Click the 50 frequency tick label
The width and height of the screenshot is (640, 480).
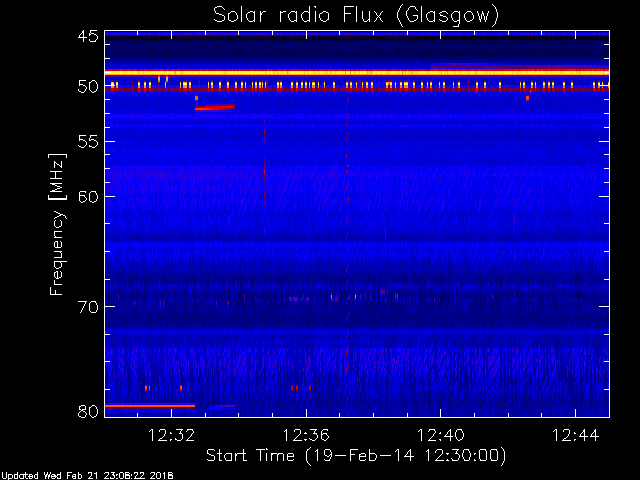click(88, 86)
